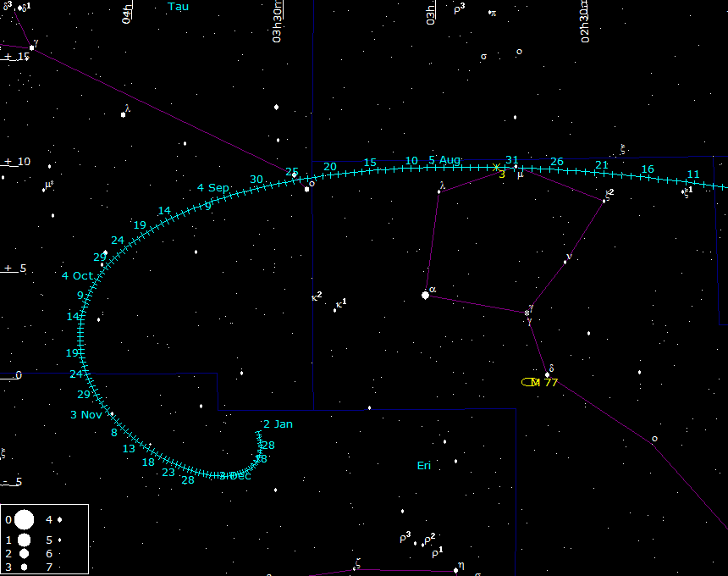Select the xi1 Ceti star on the track
Viewport: 728px width, 576px height.
coord(683,191)
